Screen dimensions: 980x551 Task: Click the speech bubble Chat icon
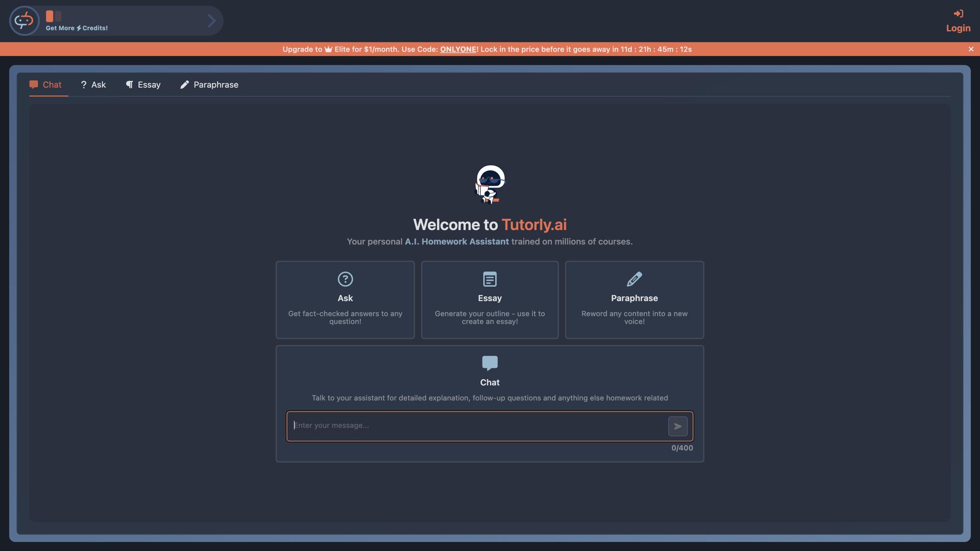click(489, 363)
